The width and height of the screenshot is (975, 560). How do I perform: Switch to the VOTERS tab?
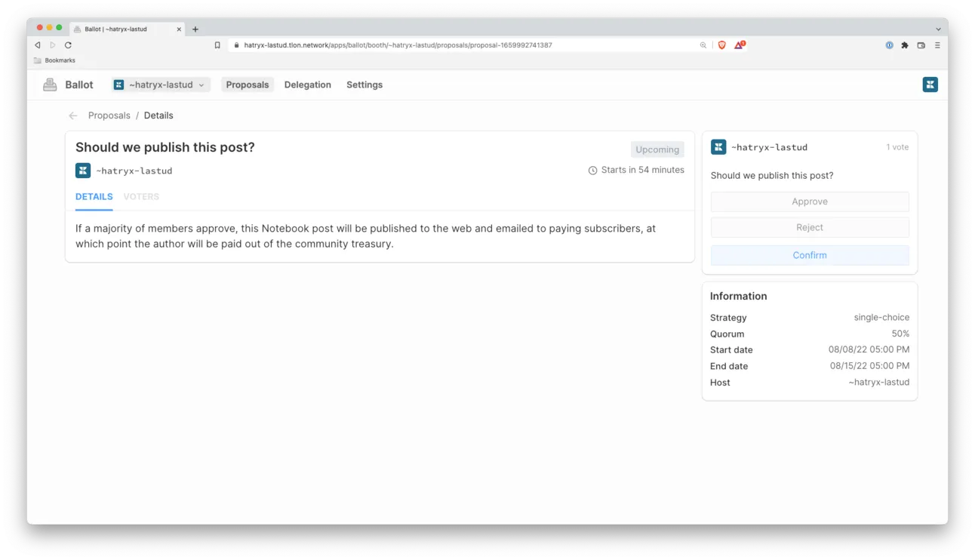141,197
